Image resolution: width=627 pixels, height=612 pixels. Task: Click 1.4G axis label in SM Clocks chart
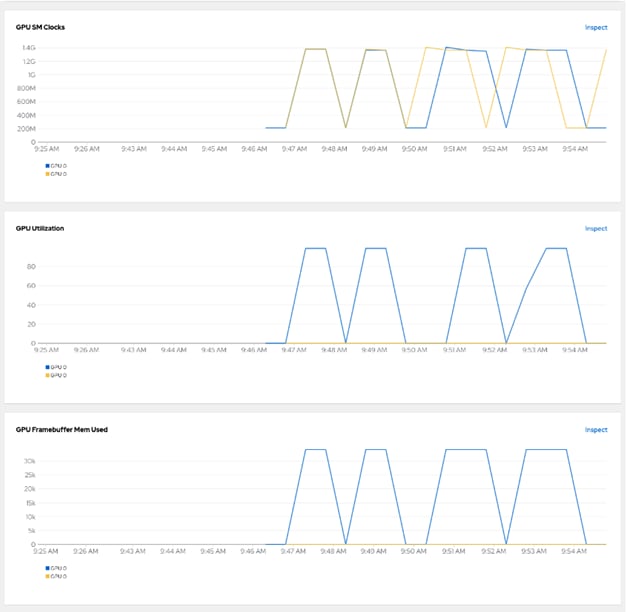point(29,48)
